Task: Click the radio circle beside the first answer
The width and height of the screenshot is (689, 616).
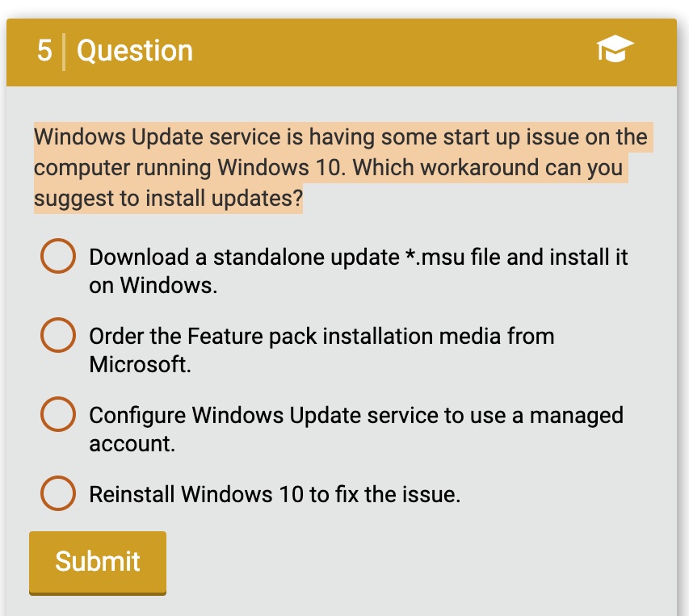Action: (x=57, y=257)
